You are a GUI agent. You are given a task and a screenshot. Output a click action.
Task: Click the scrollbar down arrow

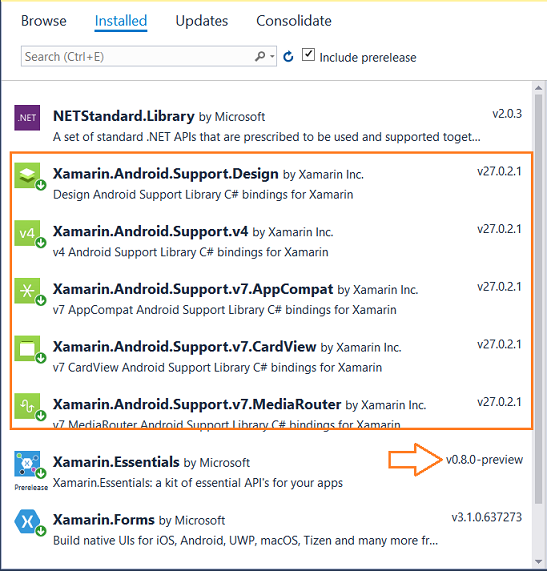(539, 562)
